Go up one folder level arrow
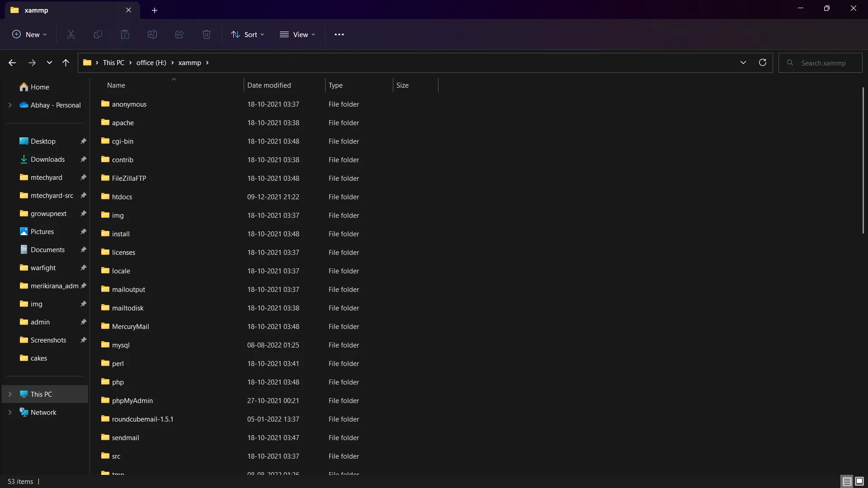Viewport: 868px width, 488px height. [x=66, y=63]
